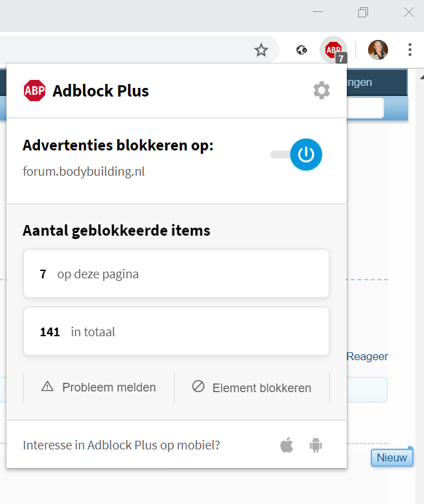Viewport: 424px width, 504px height.
Task: Click 'Element blokkeren' button
Action: click(252, 387)
